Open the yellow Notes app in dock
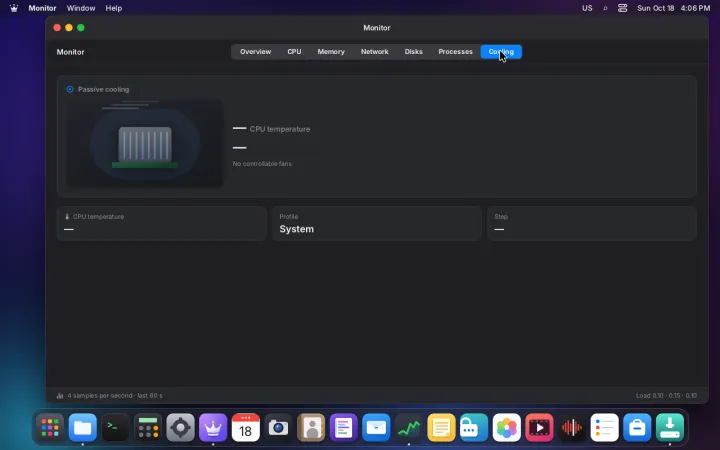Viewport: 720px width, 450px height. tap(441, 428)
